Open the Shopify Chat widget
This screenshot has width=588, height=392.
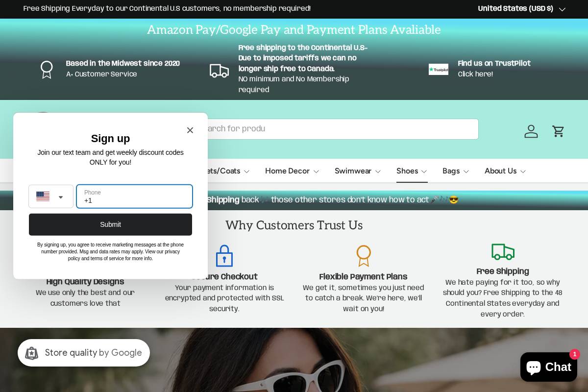549,367
